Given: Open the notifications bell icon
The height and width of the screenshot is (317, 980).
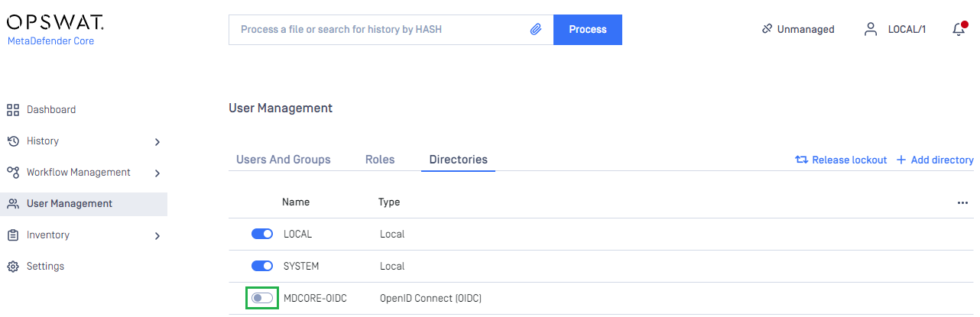Looking at the screenshot, I should click(959, 30).
